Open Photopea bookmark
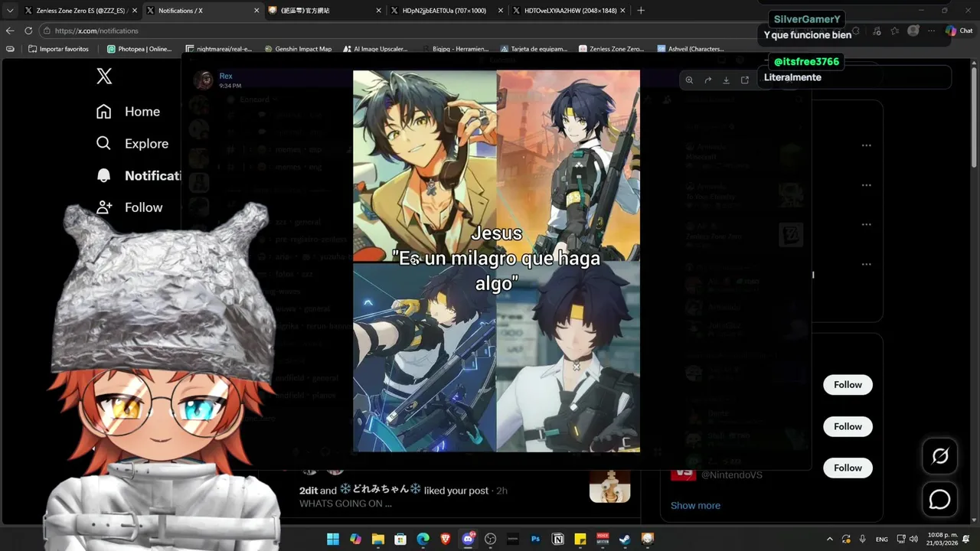Screen dimensions: 980x551 139,49
